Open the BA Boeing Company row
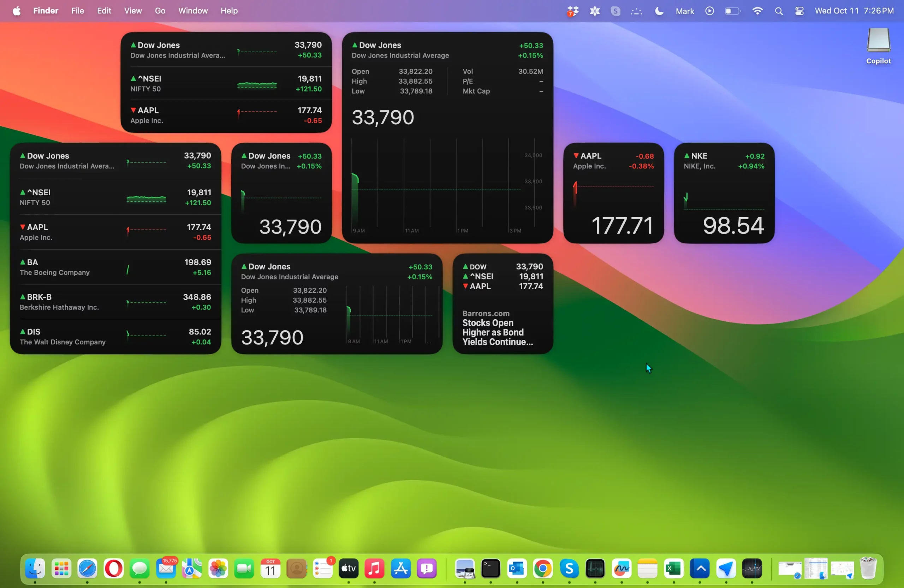Screen dimensions: 904x588 [x=115, y=267]
